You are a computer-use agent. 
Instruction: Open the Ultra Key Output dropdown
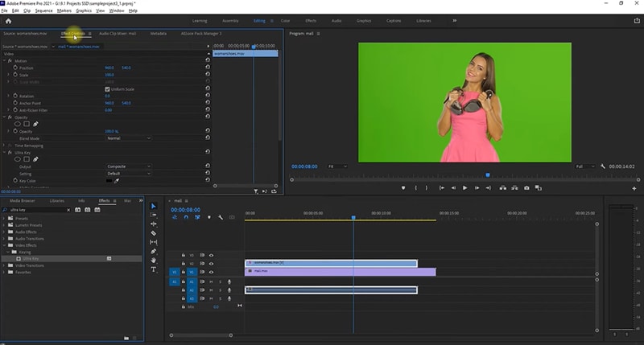pos(128,166)
